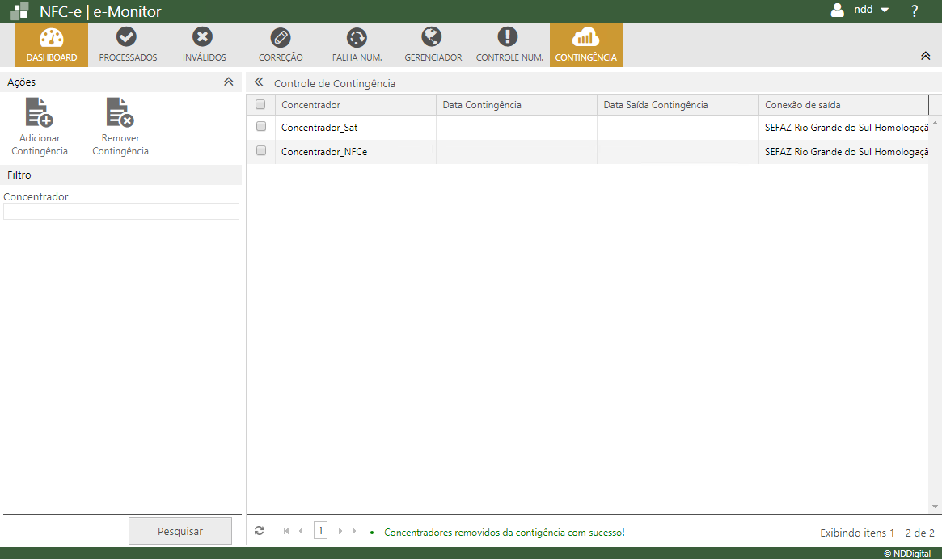Open Gerenciador globe icon
Image resolution: width=942 pixels, height=560 pixels.
tap(432, 37)
